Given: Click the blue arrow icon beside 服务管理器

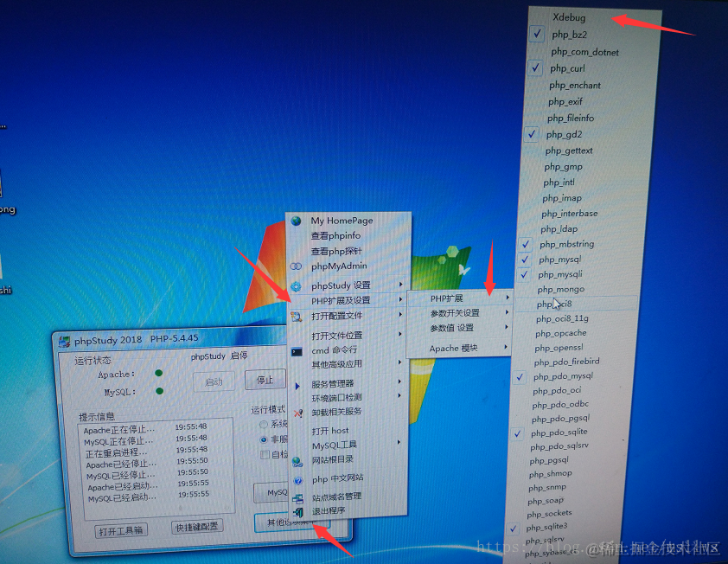Looking at the screenshot, I should (x=297, y=386).
